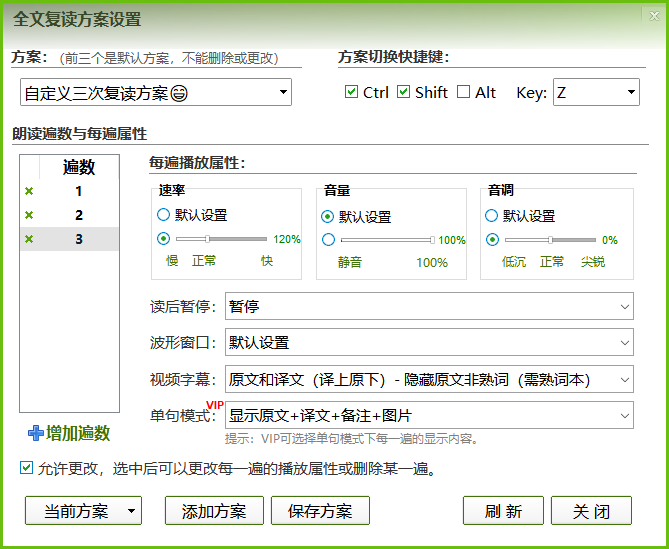Select 默认设置 radio under 音量
The height and width of the screenshot is (549, 669).
(327, 216)
